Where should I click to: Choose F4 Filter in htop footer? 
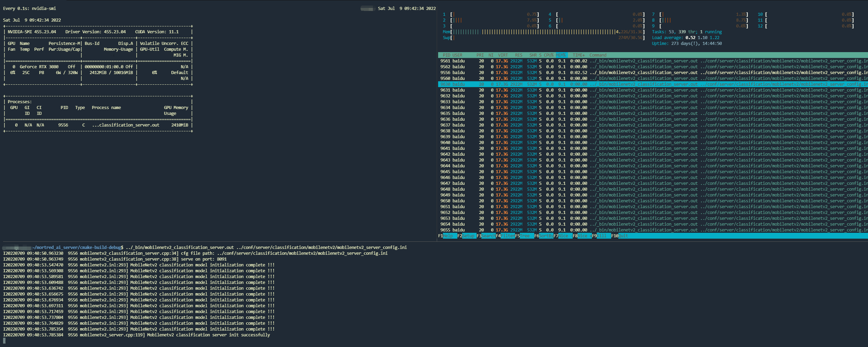(505, 236)
